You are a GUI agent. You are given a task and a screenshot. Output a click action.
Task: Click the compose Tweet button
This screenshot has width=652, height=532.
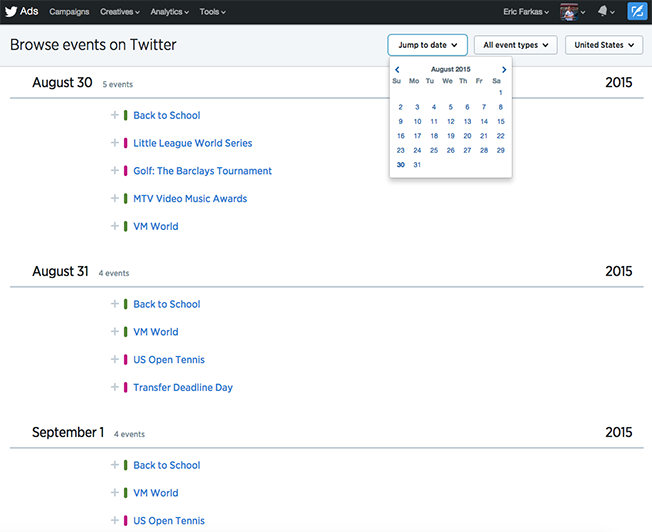point(637,12)
